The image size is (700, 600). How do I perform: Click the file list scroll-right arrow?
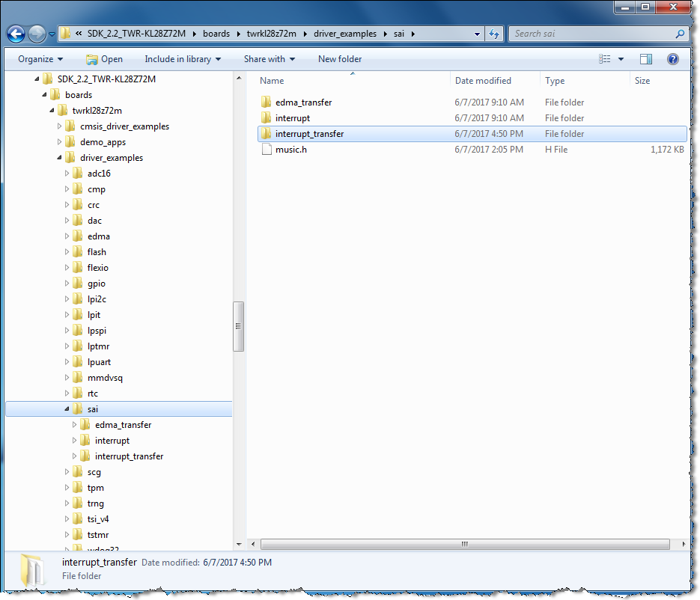click(x=684, y=544)
